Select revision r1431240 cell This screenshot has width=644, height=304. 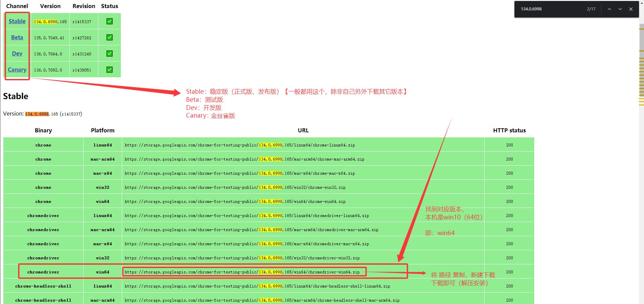[x=84, y=54]
